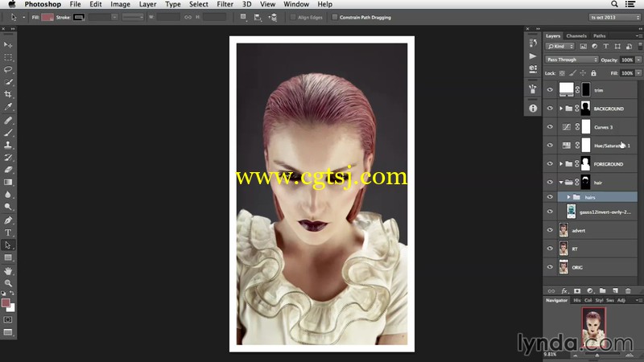Viewport: 644px width, 362px height.
Task: Expand the FOREGROUND group
Action: [561, 164]
